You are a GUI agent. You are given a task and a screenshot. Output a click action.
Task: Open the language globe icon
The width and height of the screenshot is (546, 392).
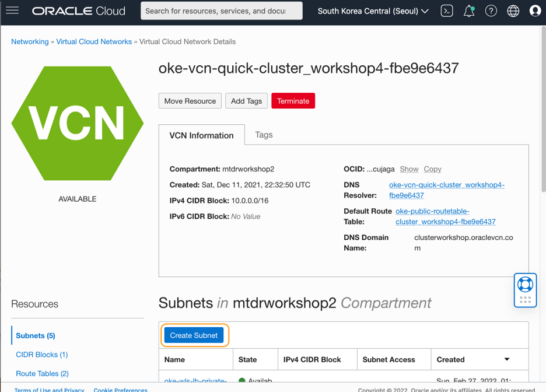click(513, 11)
